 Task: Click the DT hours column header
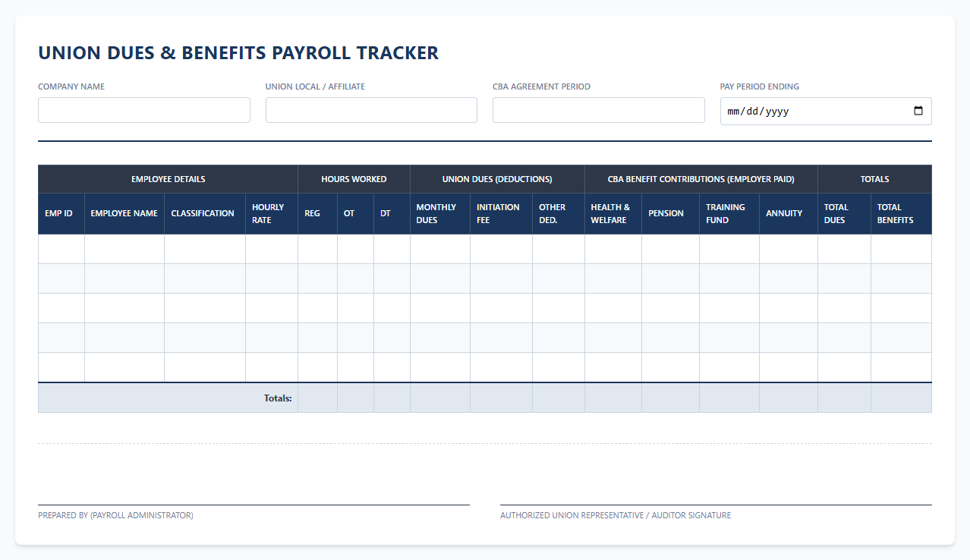pos(392,214)
